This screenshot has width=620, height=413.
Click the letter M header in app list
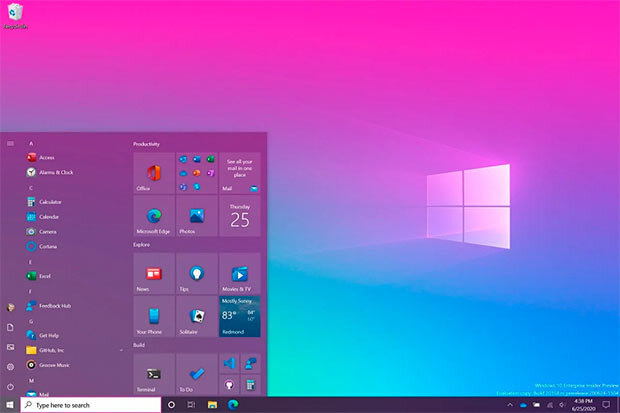coord(31,381)
